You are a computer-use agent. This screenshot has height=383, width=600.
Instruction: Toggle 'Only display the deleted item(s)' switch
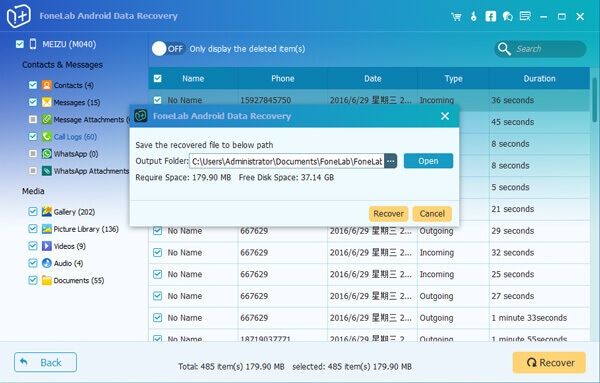[168, 49]
